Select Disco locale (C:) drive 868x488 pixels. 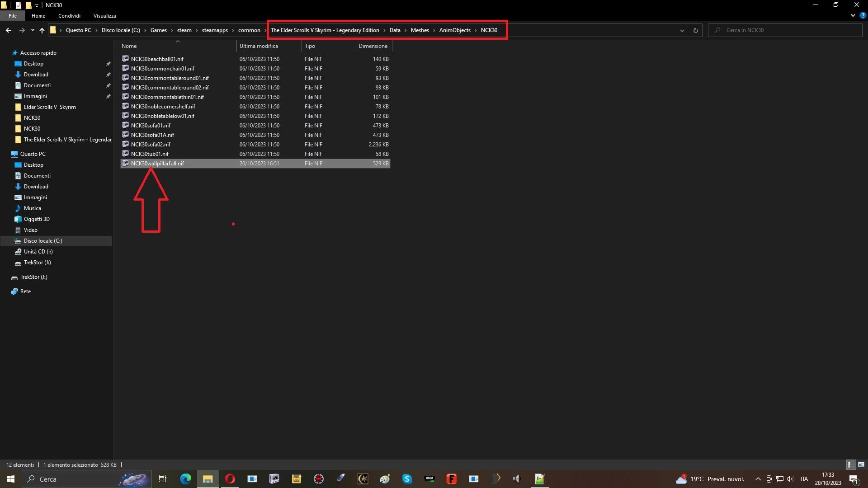56,241
